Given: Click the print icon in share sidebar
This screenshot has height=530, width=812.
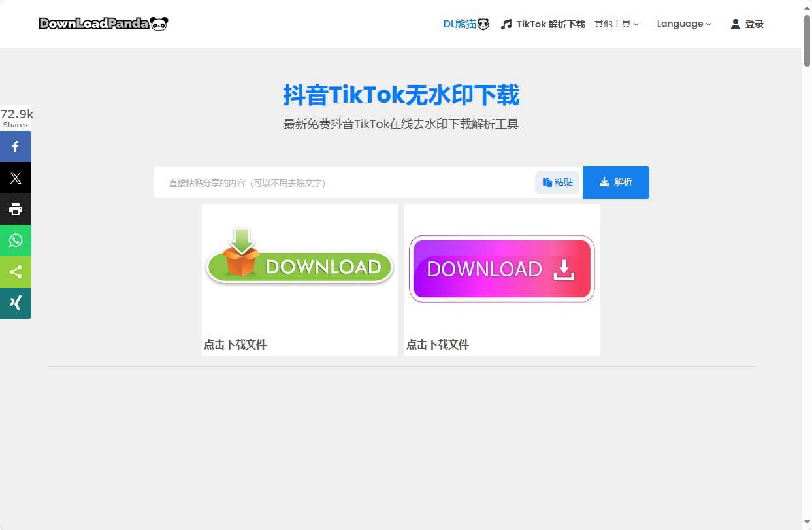Looking at the screenshot, I should click(x=16, y=209).
